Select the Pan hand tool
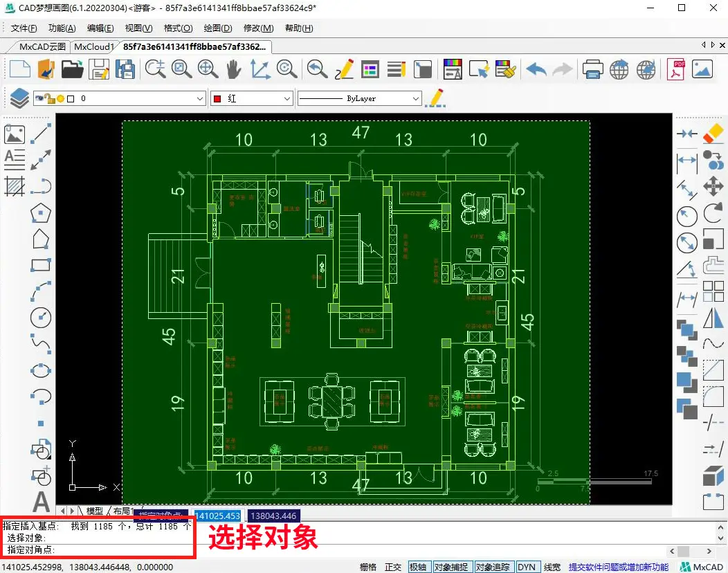The width and height of the screenshot is (728, 573). (x=233, y=69)
